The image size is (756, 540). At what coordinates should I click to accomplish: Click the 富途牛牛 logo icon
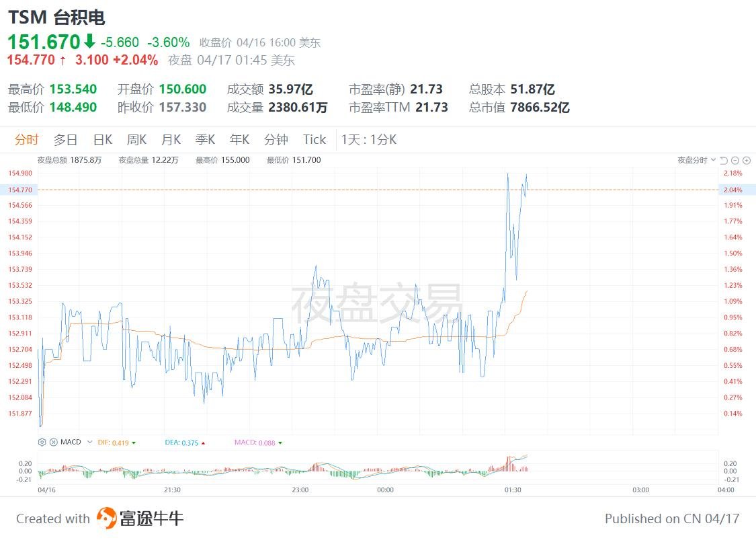click(106, 518)
